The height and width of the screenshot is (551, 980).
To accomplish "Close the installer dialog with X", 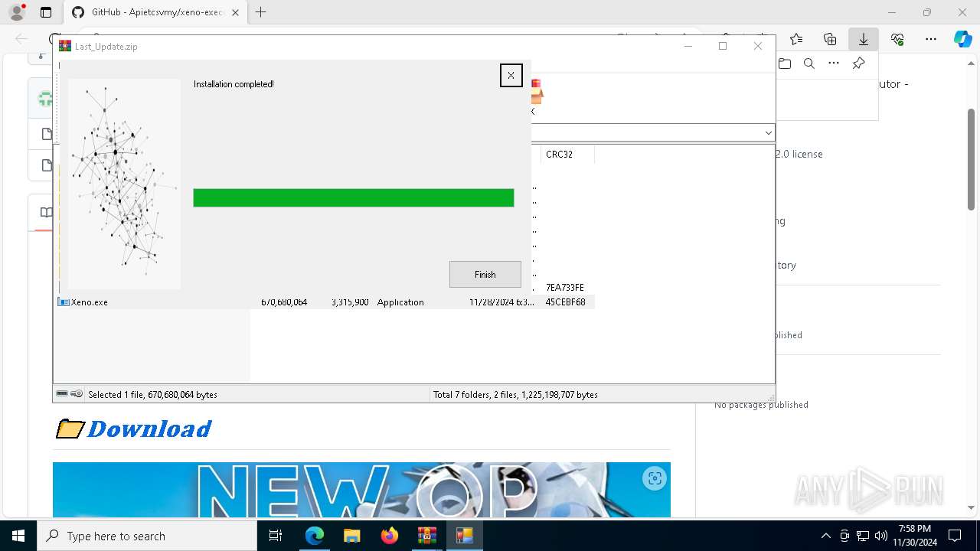I will coord(511,75).
